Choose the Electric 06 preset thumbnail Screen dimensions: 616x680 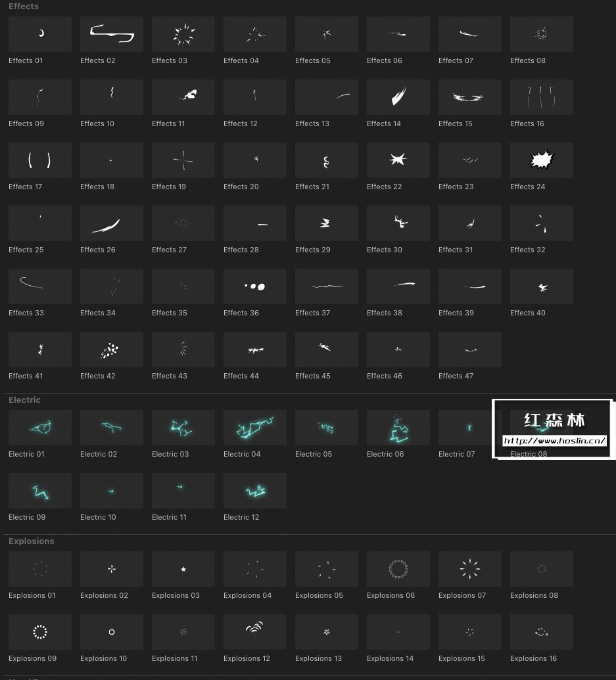398,428
